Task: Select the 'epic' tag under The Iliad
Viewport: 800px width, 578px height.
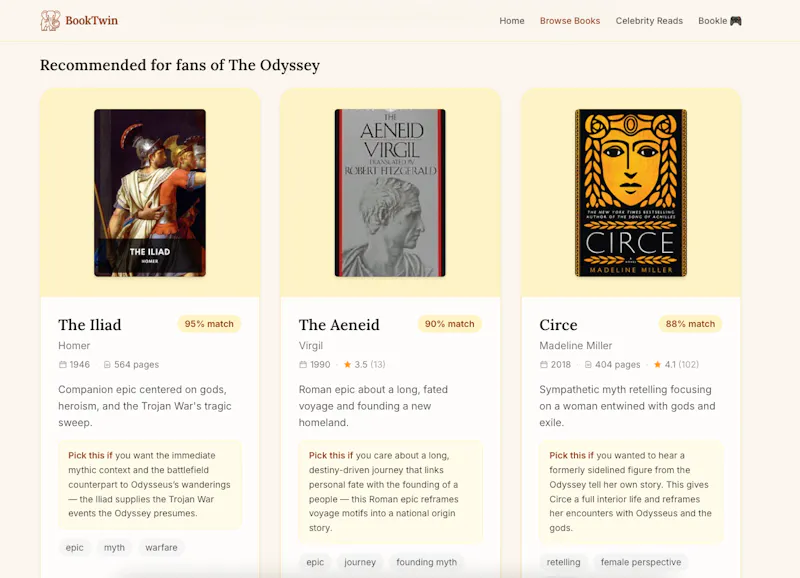Action: [74, 547]
